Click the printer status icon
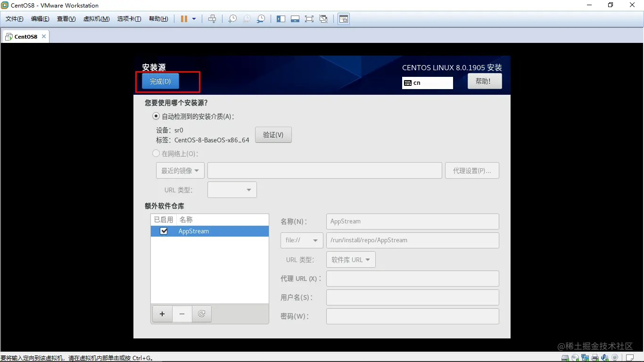The height and width of the screenshot is (362, 644). [x=595, y=358]
